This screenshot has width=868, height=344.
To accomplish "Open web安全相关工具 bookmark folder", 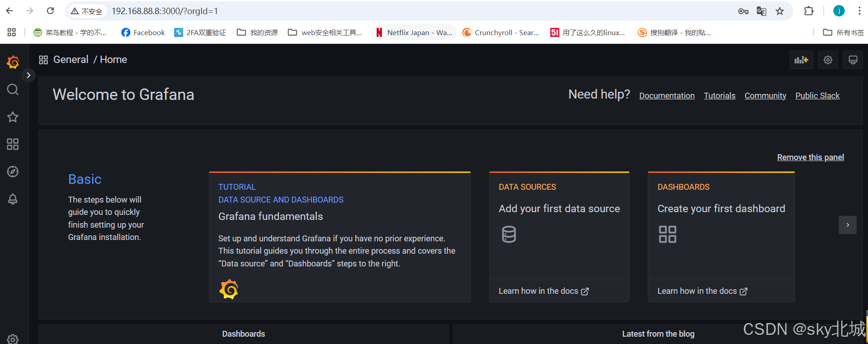I will (325, 32).
